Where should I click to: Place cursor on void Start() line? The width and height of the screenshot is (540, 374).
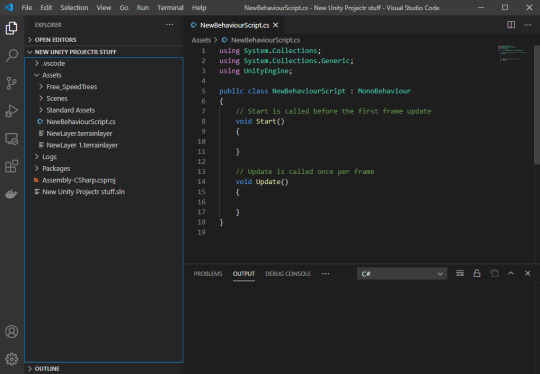pos(260,121)
